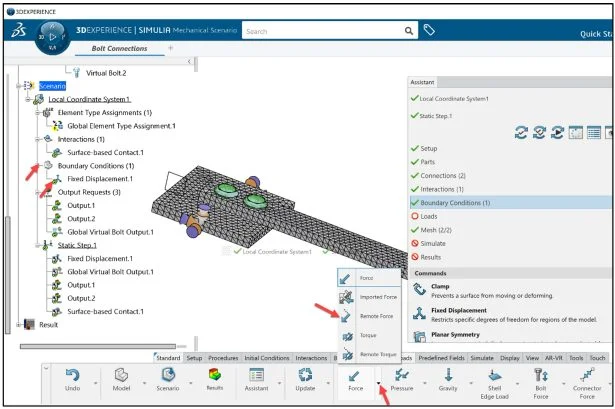Choose Torque from the flyout

(x=369, y=335)
